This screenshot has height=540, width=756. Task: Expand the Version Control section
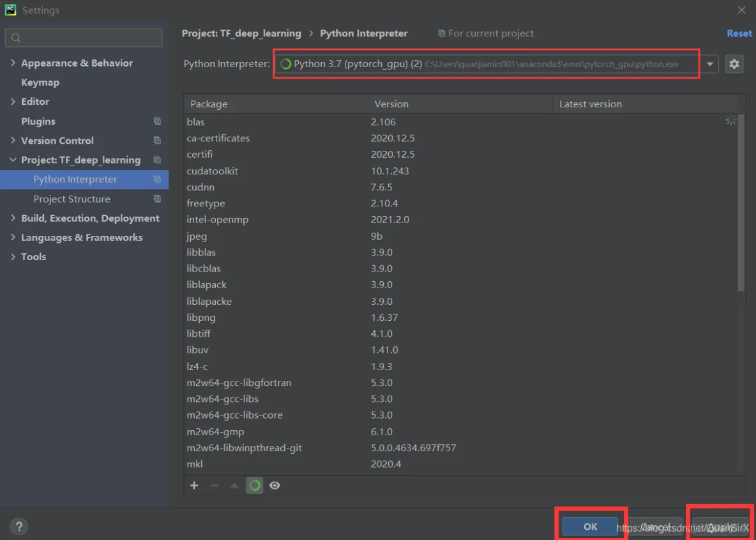pos(13,141)
